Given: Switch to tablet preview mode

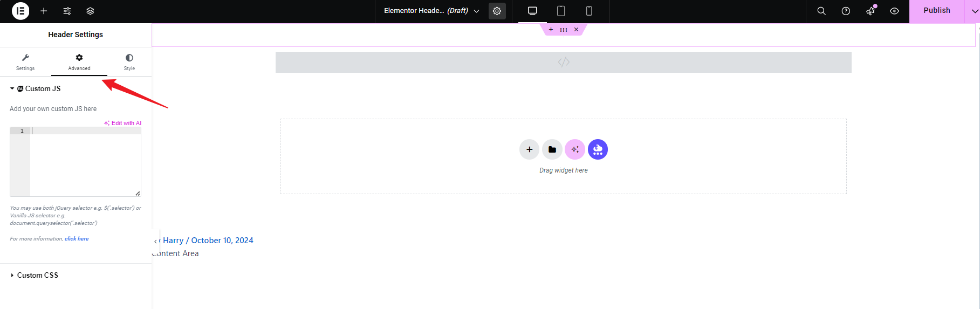Looking at the screenshot, I should (x=561, y=11).
